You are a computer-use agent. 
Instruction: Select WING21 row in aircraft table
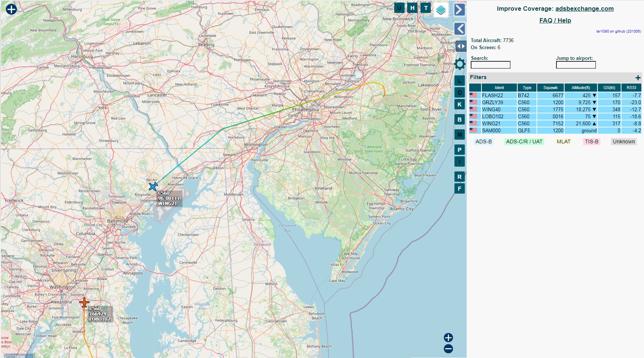555,123
